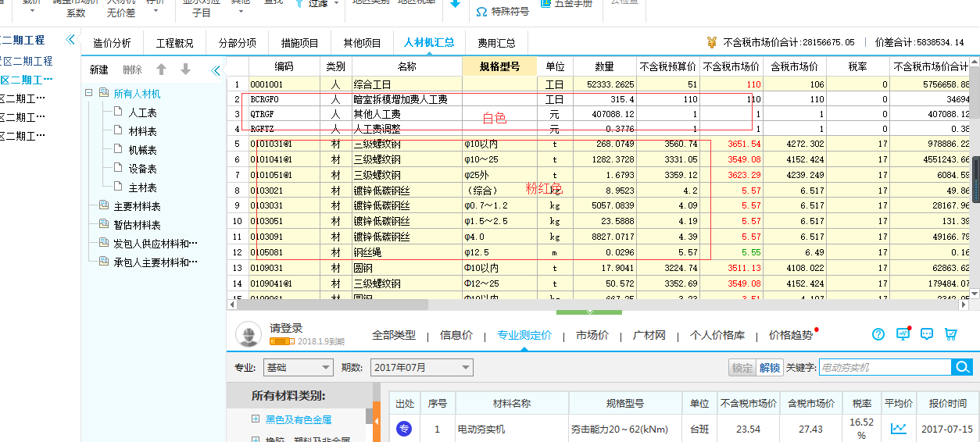980x442 pixels.
Task: Open the 期数 2017年07月 dropdown
Action: pos(422,367)
